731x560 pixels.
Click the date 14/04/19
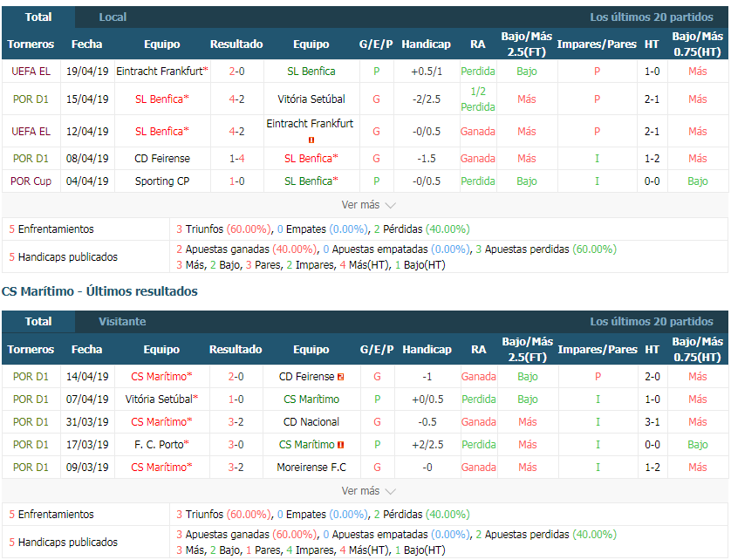coord(87,377)
